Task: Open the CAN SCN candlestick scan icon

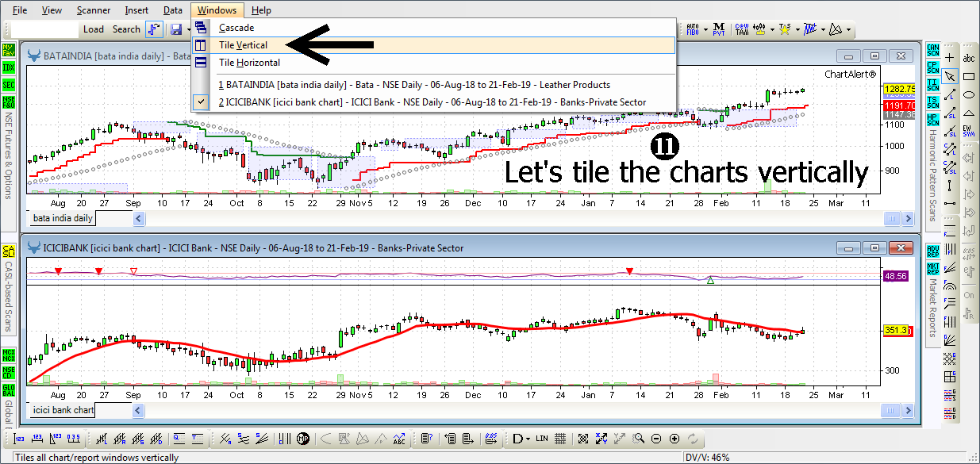Action: click(x=932, y=48)
